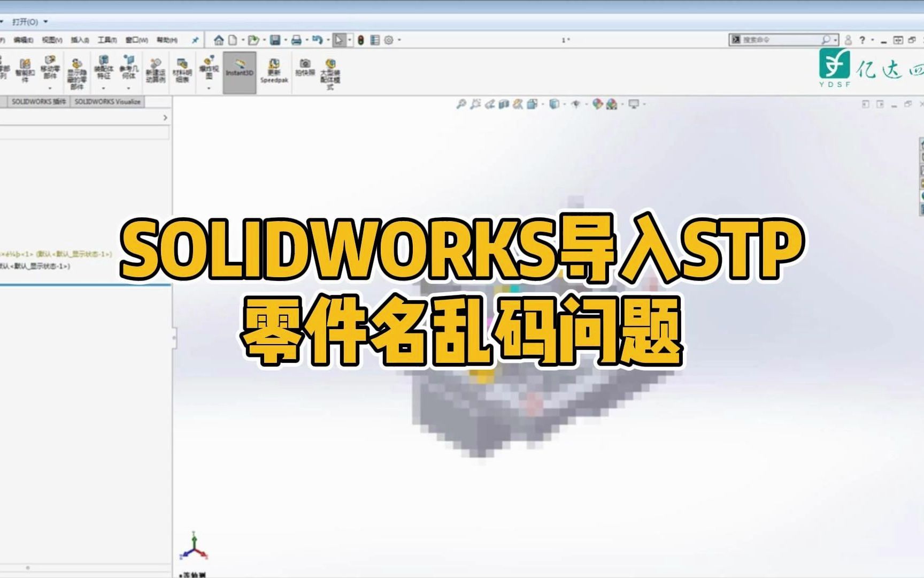Click the Previous View icon
Image resolution: width=924 pixels, height=578 pixels.
coord(490,104)
